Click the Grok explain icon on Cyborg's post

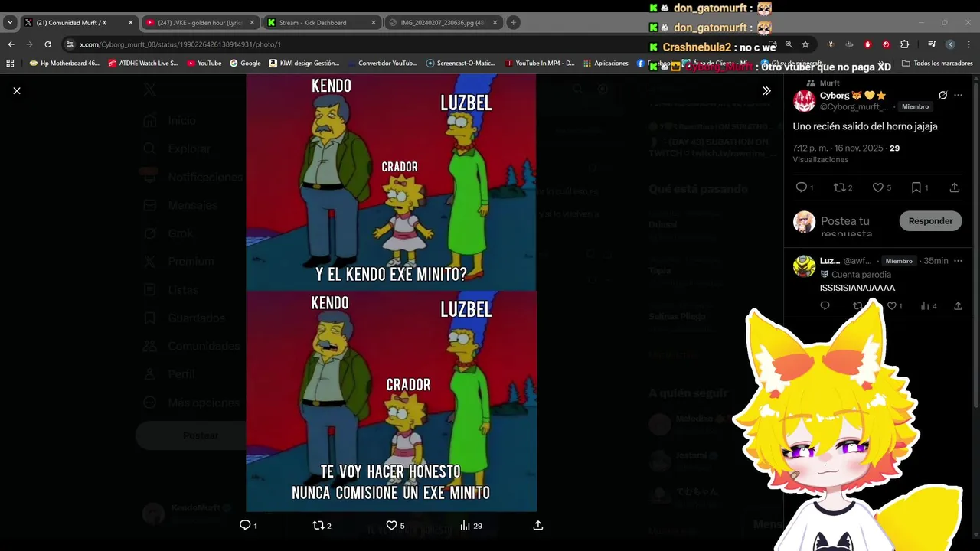(x=942, y=96)
